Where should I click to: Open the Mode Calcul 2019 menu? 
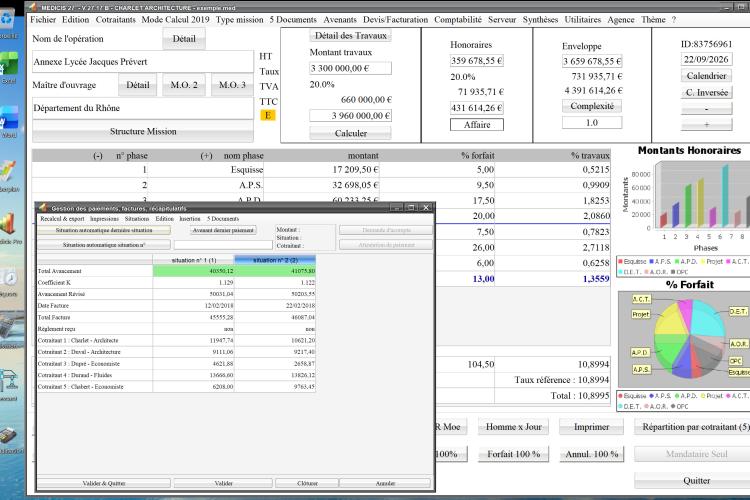[x=175, y=20]
